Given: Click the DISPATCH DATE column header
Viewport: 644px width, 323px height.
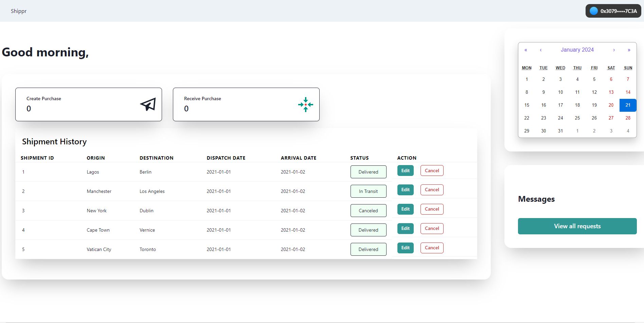Looking at the screenshot, I should click(x=226, y=158).
